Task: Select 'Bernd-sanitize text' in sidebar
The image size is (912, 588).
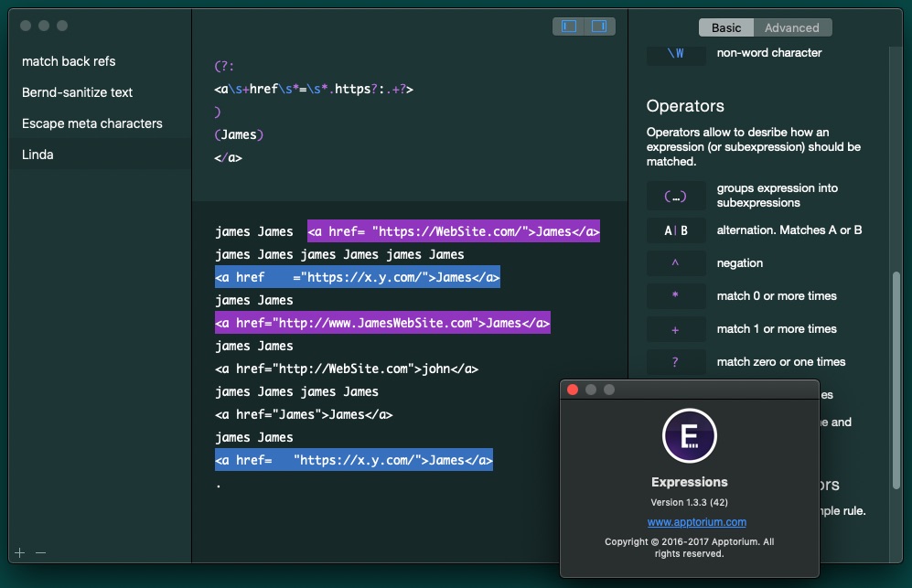Action: [x=77, y=92]
